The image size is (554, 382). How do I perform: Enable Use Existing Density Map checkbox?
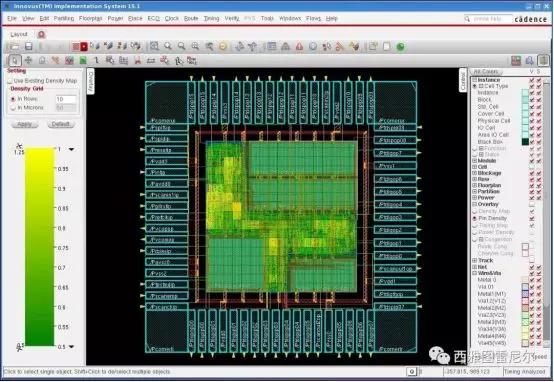click(x=10, y=81)
